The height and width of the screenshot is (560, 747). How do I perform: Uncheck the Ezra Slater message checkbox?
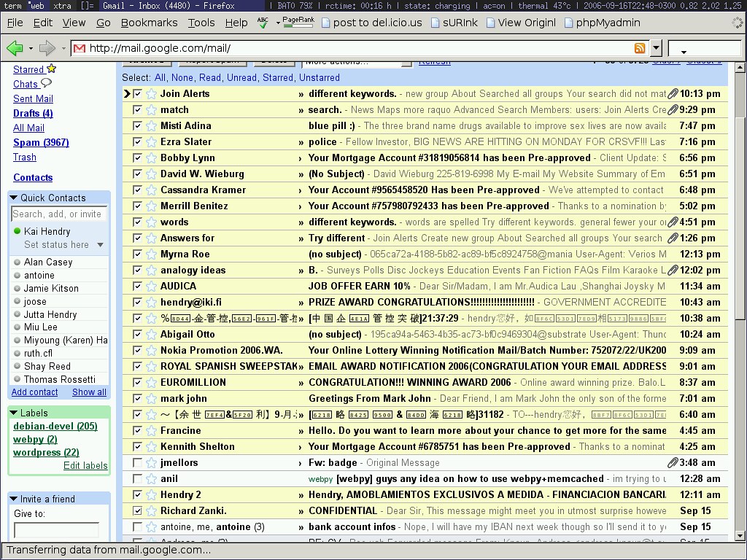(137, 142)
